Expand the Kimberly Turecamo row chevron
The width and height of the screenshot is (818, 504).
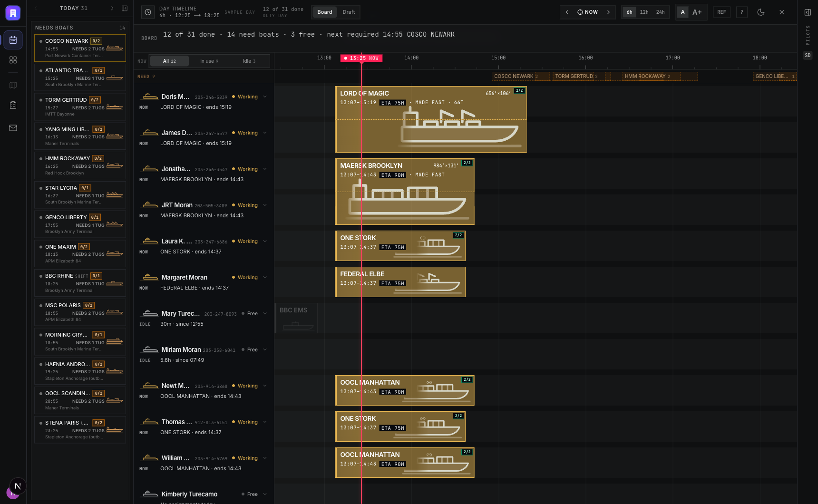click(x=265, y=494)
